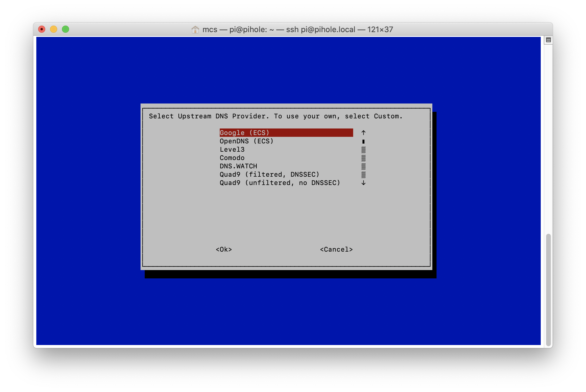The height and width of the screenshot is (392, 586).
Task: Click the dialog list scrollbar thumb
Action: [x=363, y=141]
